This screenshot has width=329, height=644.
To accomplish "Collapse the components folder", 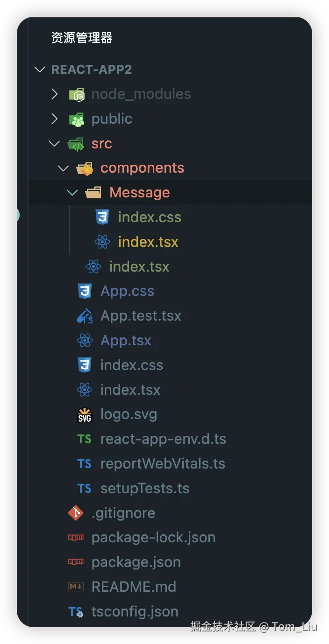I will 63,168.
